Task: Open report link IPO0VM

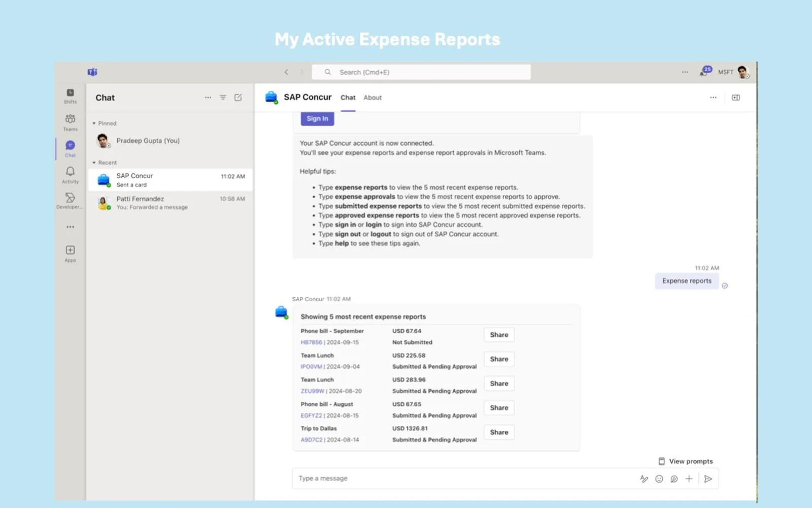Action: (x=311, y=367)
